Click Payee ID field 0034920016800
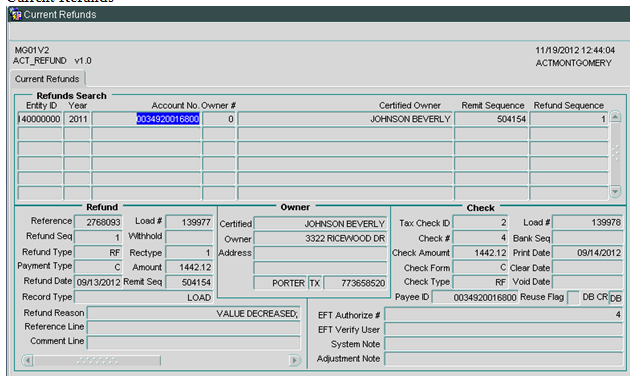 [x=475, y=298]
